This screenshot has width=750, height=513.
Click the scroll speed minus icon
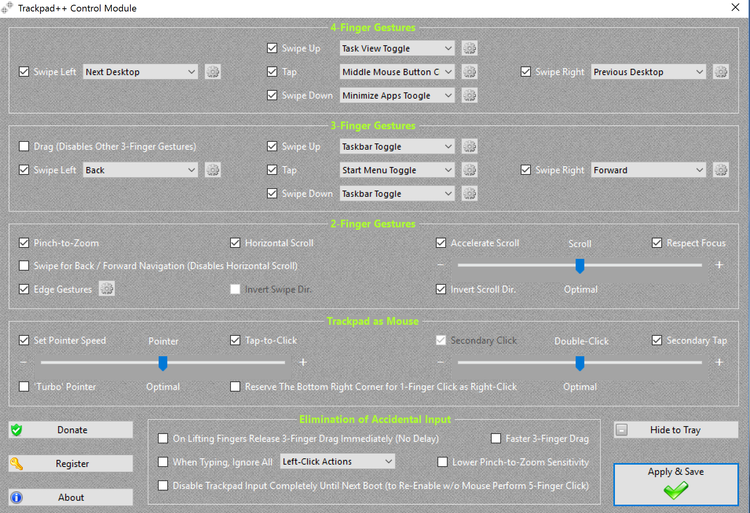441,264
